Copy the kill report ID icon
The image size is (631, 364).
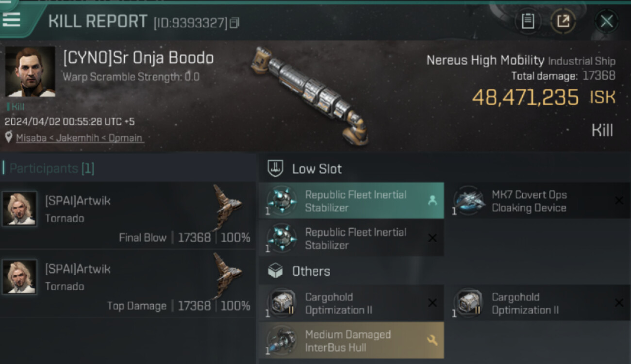tap(234, 23)
